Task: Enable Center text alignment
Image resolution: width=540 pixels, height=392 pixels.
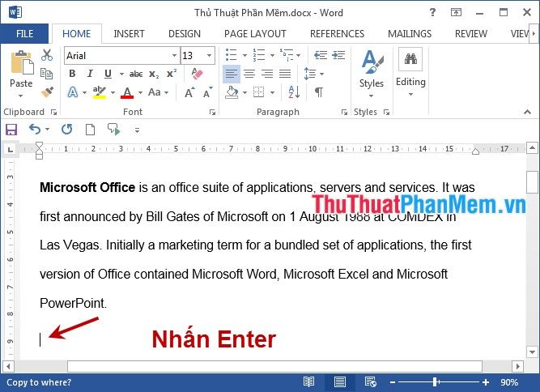Action: pos(249,74)
